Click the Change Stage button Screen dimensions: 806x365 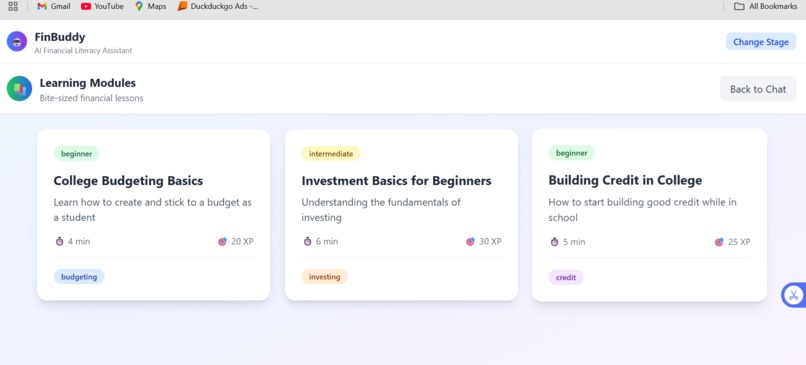pos(761,42)
